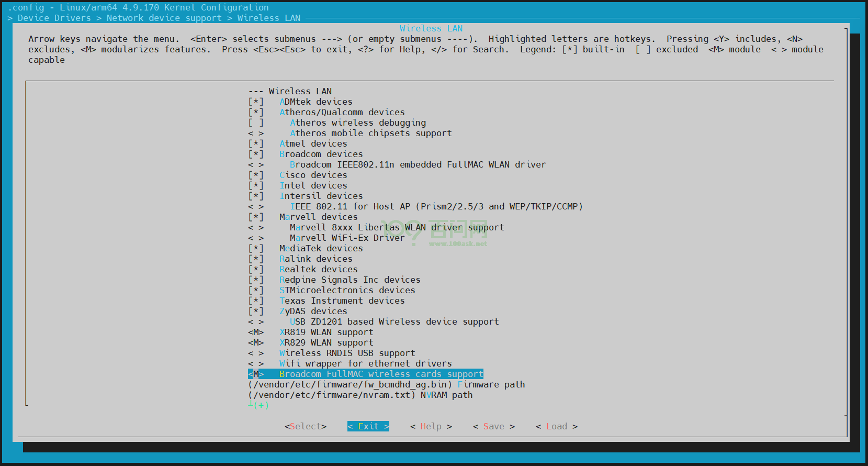Select USB ZD1201 based Wireless device entry

394,321
